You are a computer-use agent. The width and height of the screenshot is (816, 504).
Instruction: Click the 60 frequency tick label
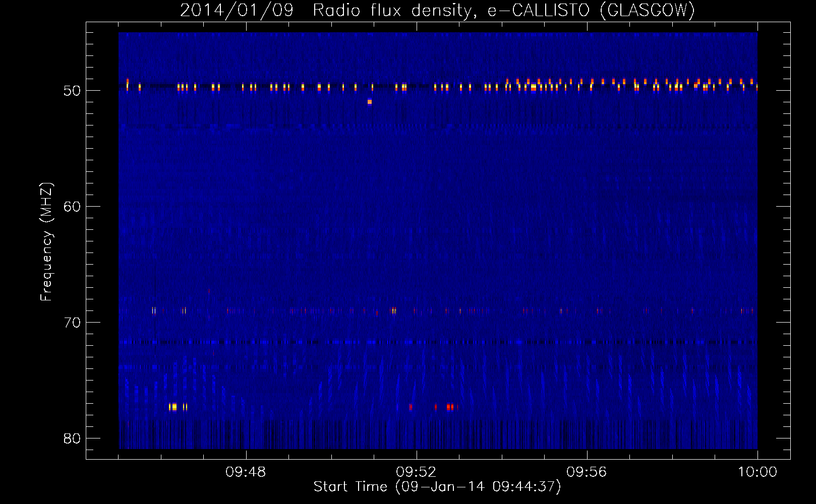click(72, 207)
